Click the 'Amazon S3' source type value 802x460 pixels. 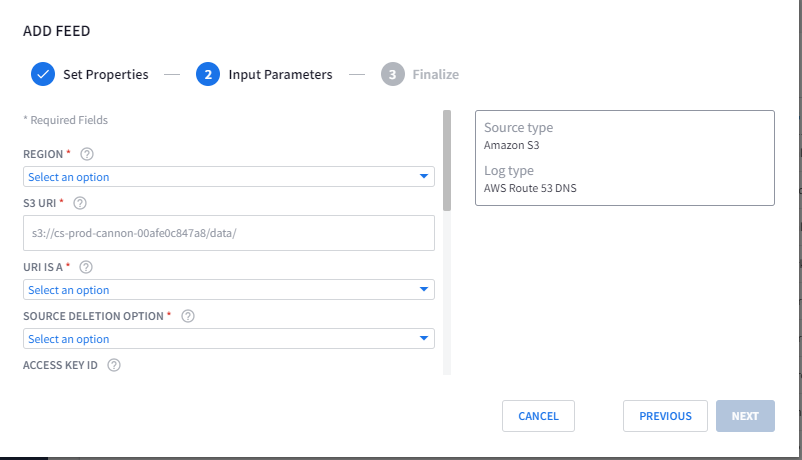511,145
